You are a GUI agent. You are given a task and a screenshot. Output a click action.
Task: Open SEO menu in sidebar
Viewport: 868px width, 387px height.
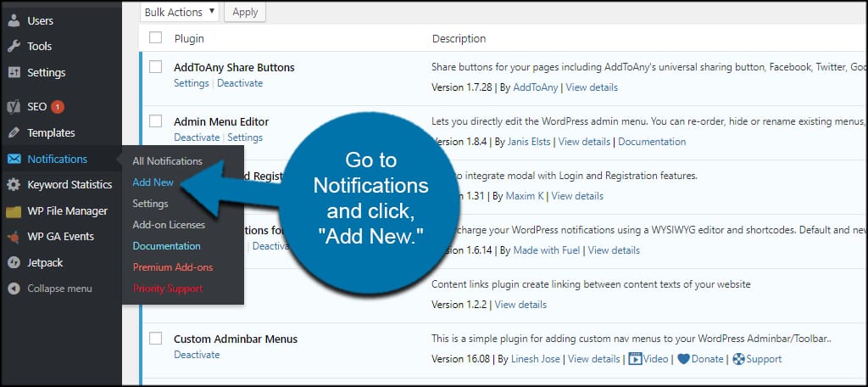[37, 107]
